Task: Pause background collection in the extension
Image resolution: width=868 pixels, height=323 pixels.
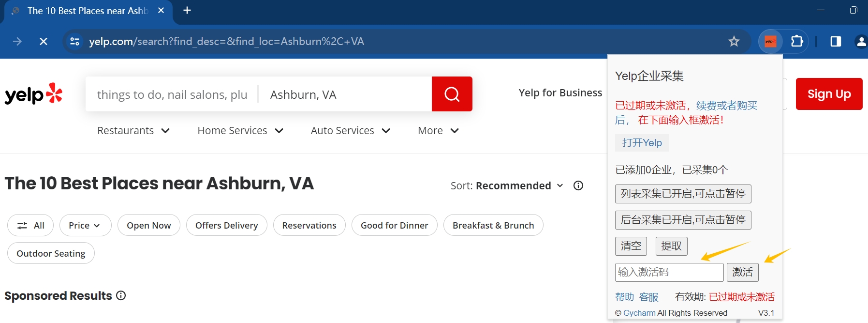Action: click(x=683, y=220)
